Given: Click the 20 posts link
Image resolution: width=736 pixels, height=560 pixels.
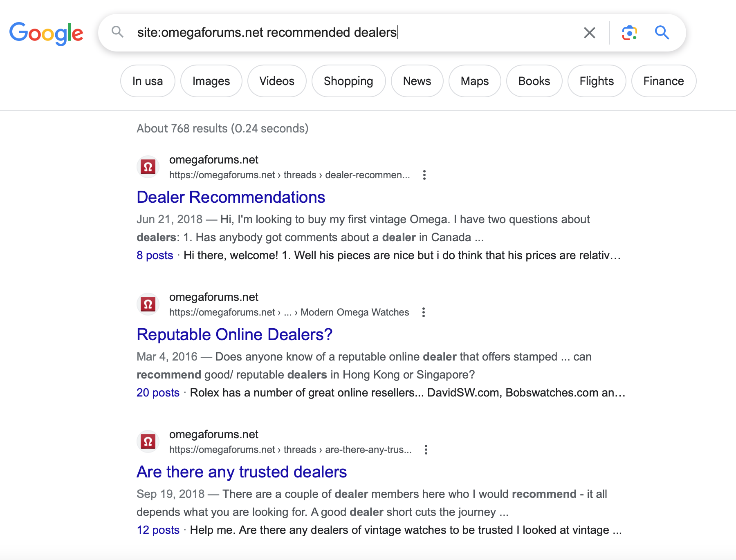Looking at the screenshot, I should click(x=158, y=393).
